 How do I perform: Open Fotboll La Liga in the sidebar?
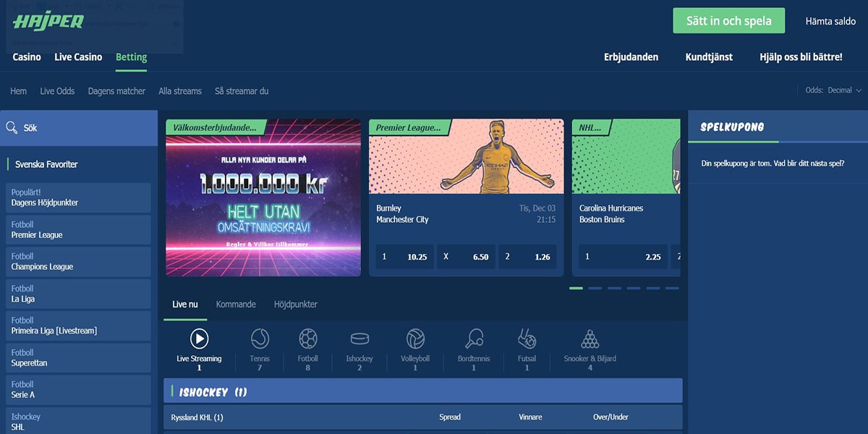(x=79, y=294)
